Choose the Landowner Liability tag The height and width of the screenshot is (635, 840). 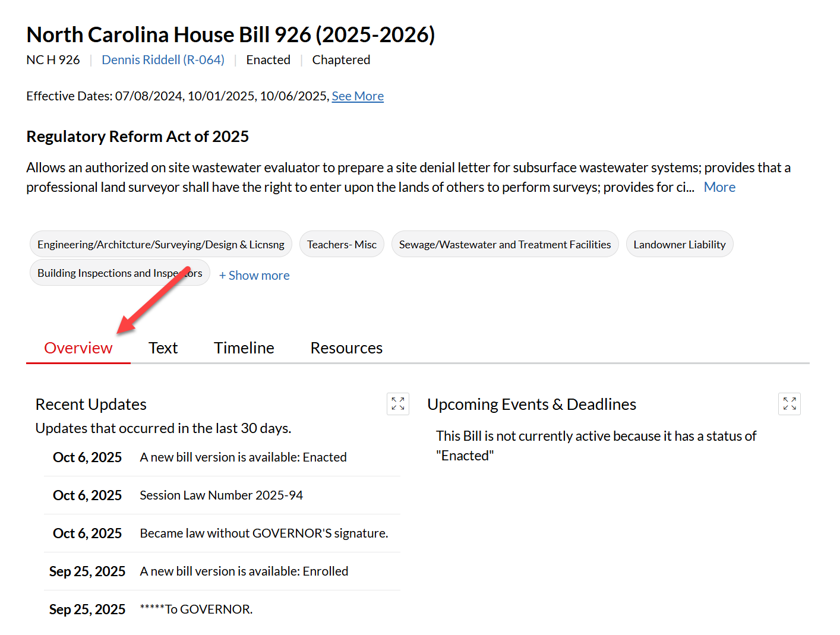[679, 245]
